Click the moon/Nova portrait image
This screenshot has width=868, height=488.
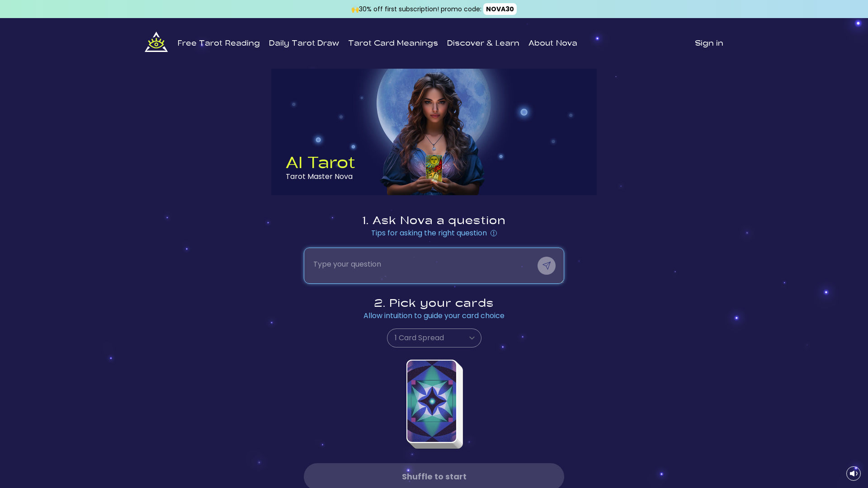[x=434, y=131]
